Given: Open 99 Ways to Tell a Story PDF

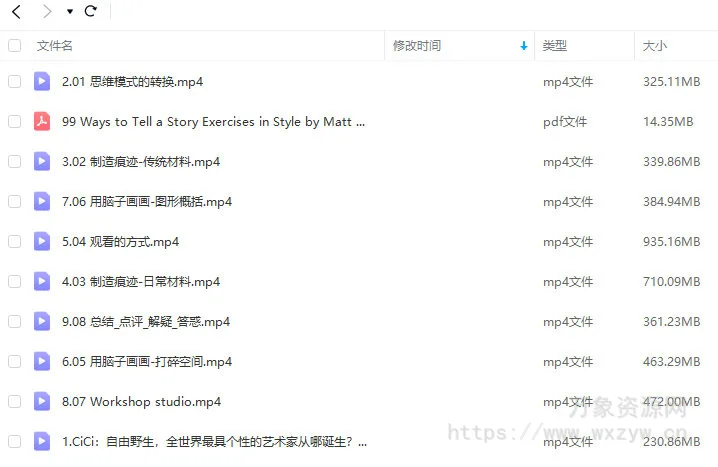Looking at the screenshot, I should pos(213,122).
